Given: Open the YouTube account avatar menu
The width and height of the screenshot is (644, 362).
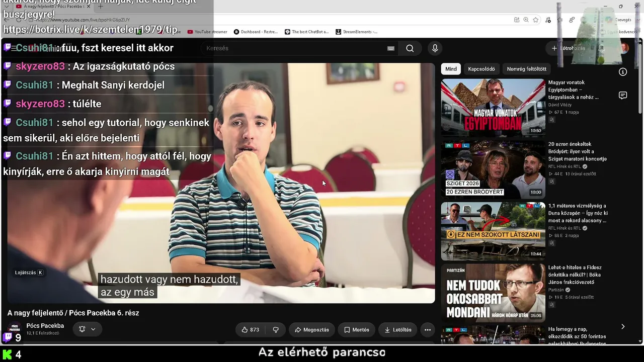Looking at the screenshot, I should click(624, 48).
